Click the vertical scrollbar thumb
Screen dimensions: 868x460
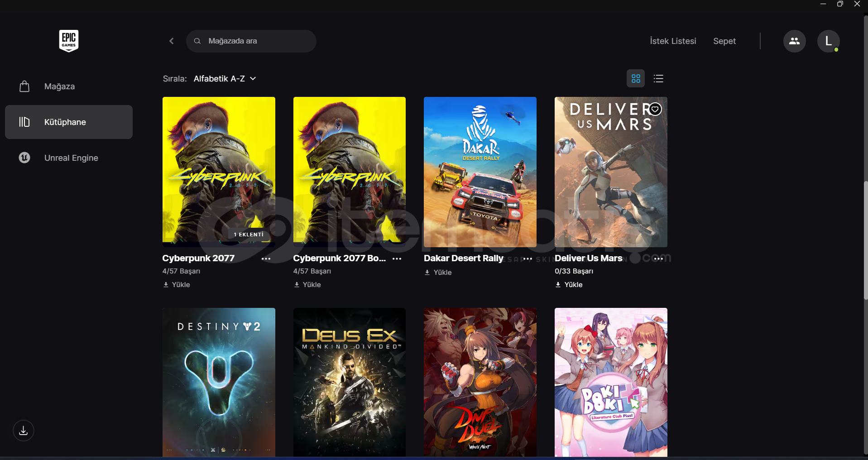865,240
